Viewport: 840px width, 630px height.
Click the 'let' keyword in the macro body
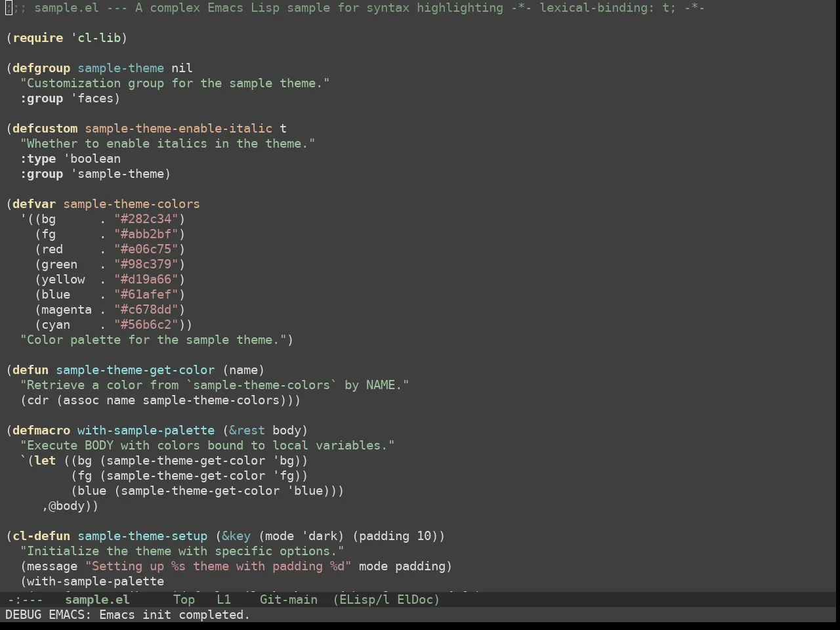(45, 461)
